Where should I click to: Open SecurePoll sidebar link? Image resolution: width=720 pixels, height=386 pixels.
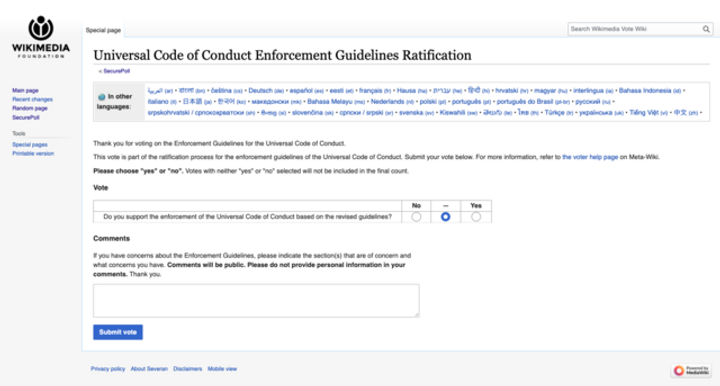(x=26, y=117)
